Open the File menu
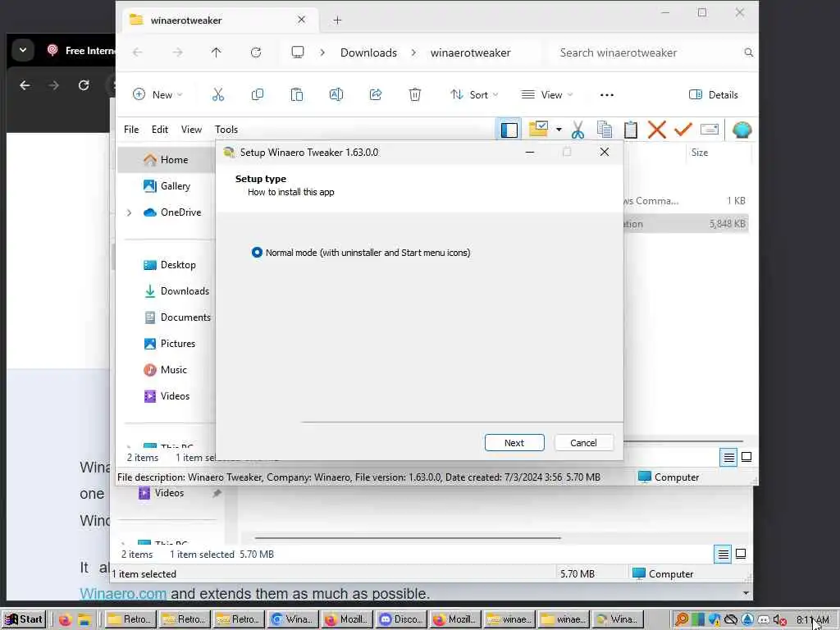 pyautogui.click(x=131, y=130)
